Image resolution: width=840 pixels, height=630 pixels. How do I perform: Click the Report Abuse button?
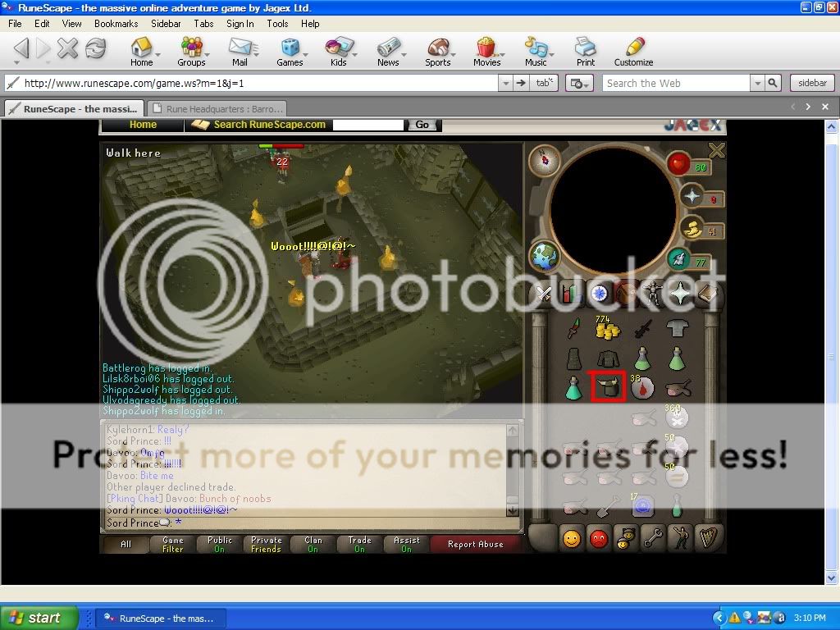[476, 543]
